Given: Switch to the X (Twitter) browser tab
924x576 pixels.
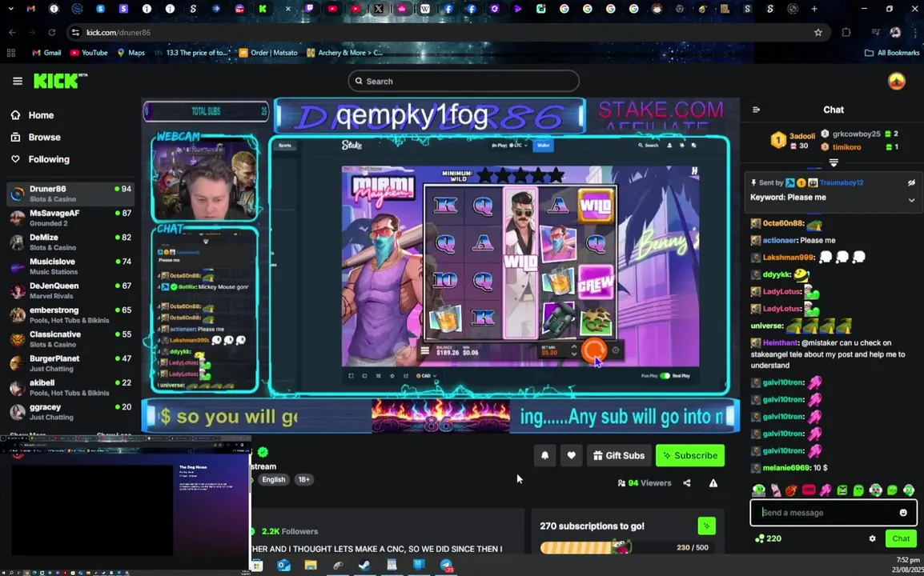Looking at the screenshot, I should point(378,9).
